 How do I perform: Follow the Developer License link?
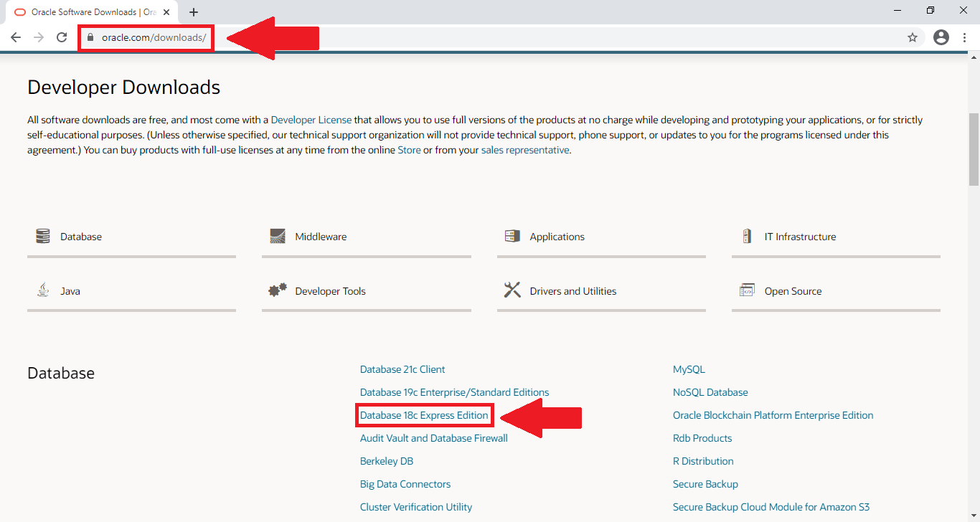coord(311,120)
